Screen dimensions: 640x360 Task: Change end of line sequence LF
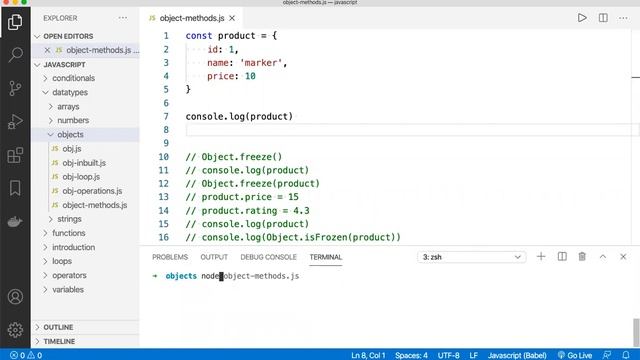[x=473, y=355]
